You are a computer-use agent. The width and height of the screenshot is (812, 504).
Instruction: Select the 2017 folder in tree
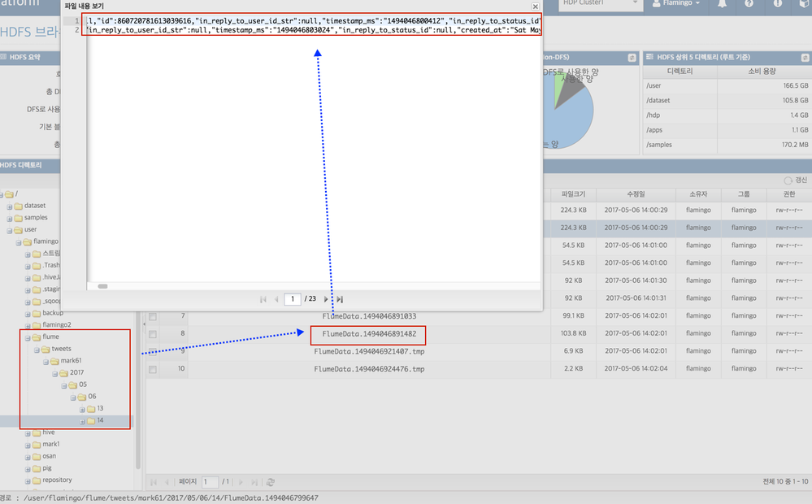point(76,372)
